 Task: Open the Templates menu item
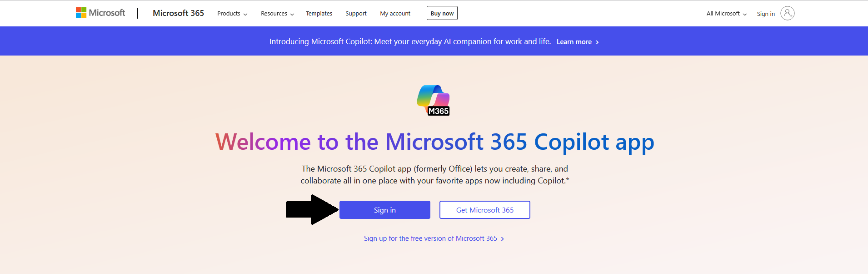click(319, 14)
